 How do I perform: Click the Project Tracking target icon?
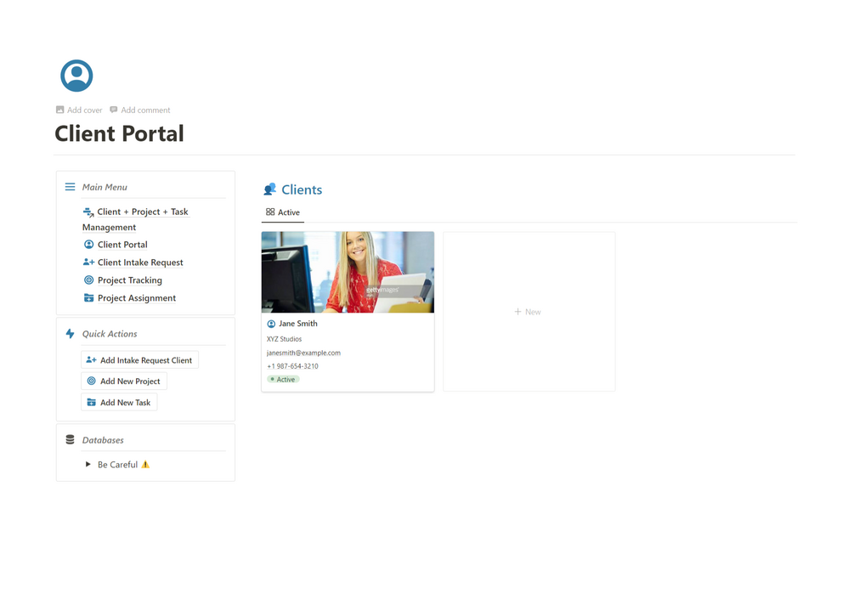coord(88,280)
